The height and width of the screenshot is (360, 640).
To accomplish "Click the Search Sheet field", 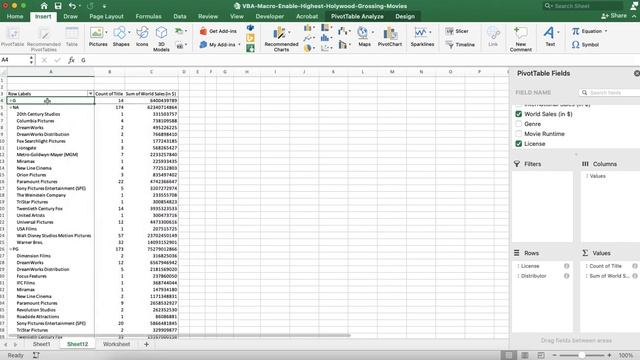I will click(x=583, y=6).
